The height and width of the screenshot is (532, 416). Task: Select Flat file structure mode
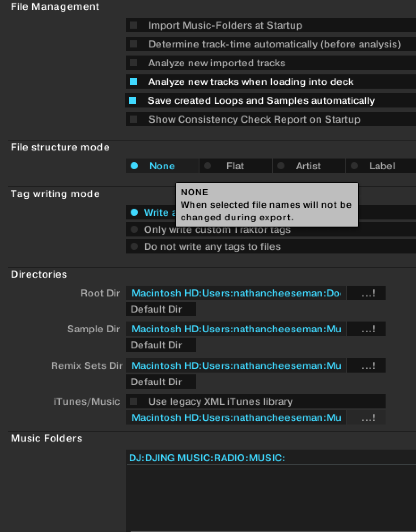click(x=208, y=166)
